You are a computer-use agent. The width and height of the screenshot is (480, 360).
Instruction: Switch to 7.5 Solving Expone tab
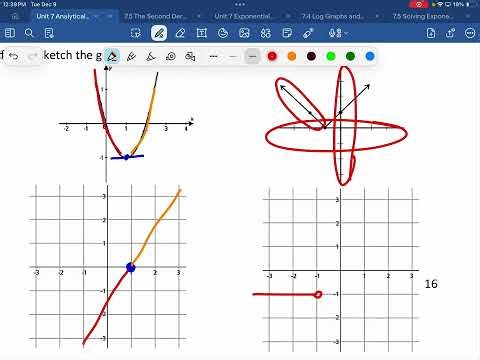click(422, 16)
